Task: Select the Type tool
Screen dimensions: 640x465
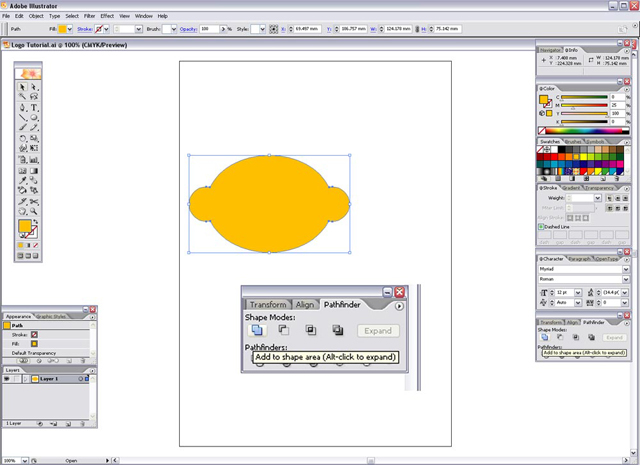Action: point(34,108)
